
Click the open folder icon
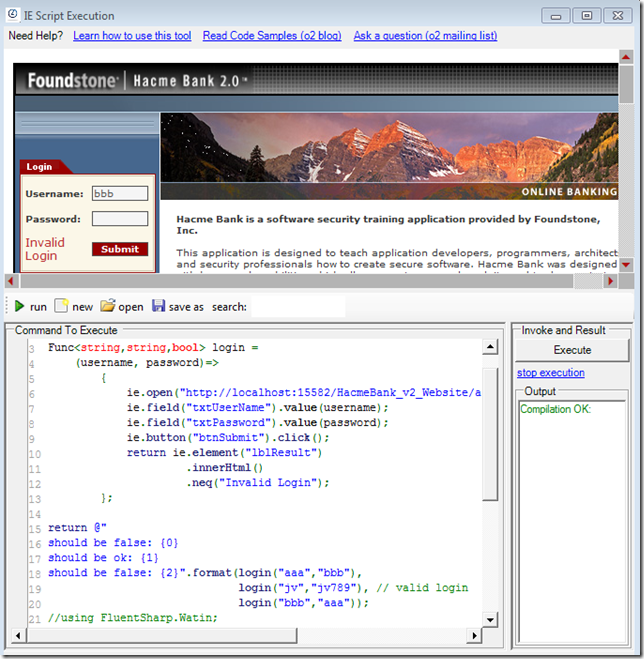point(107,306)
